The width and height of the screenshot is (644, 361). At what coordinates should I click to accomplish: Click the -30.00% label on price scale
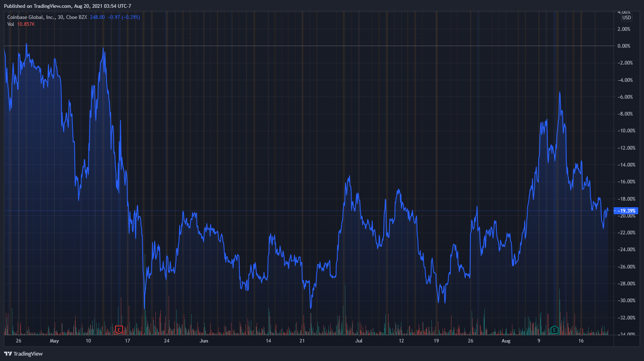pos(627,301)
